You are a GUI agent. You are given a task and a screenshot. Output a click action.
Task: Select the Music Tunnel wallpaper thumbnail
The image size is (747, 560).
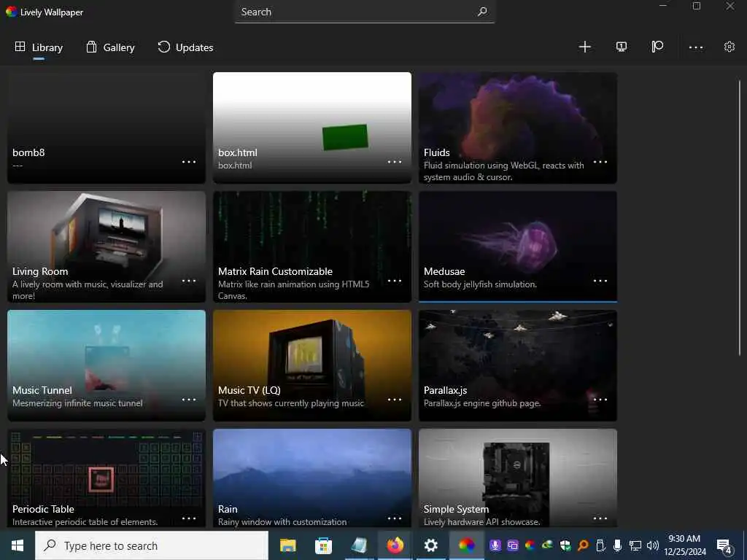click(x=107, y=365)
